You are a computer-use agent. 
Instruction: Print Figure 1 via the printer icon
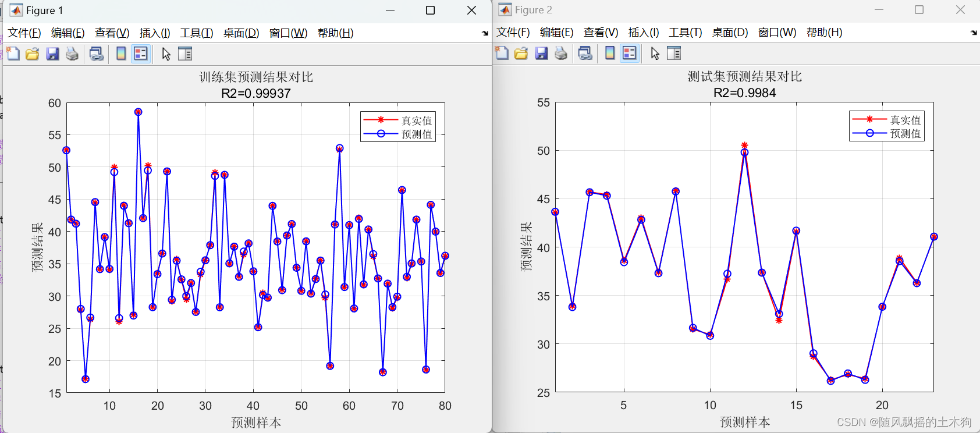point(72,54)
